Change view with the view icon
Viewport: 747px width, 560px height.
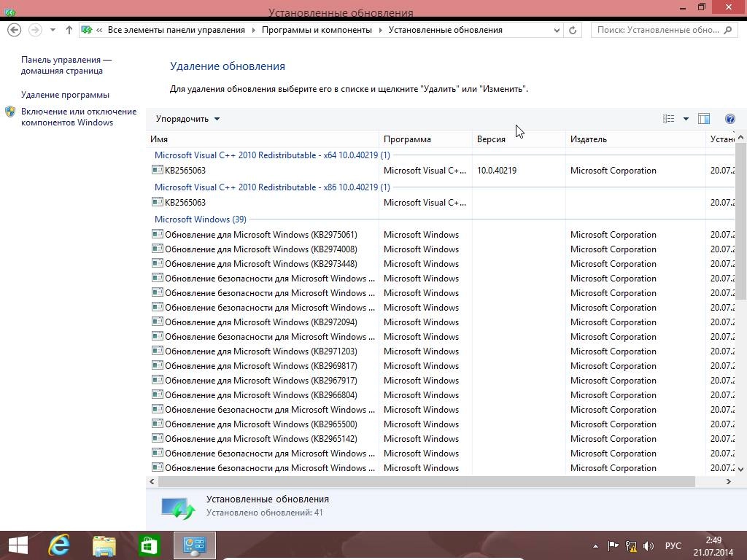[x=669, y=119]
